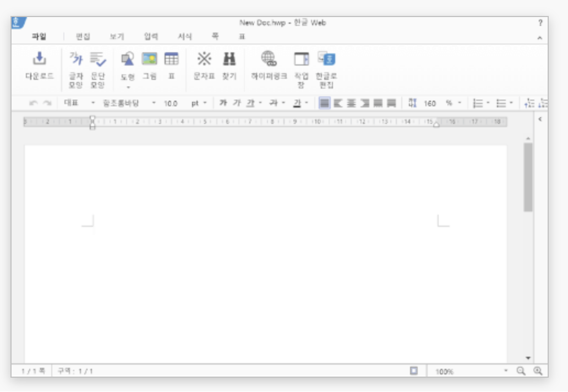568x392 pixels.
Task: Open the 파일 tab
Action: tap(39, 36)
